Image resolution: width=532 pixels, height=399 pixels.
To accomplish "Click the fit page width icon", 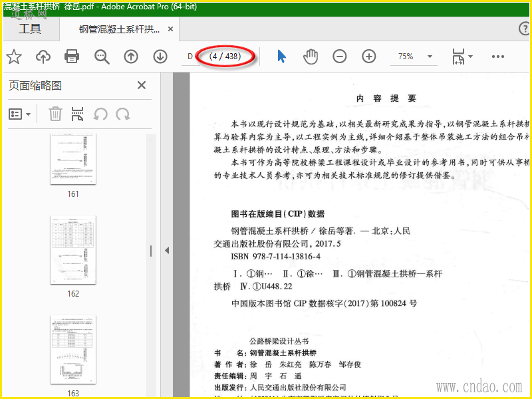I will pyautogui.click(x=458, y=57).
